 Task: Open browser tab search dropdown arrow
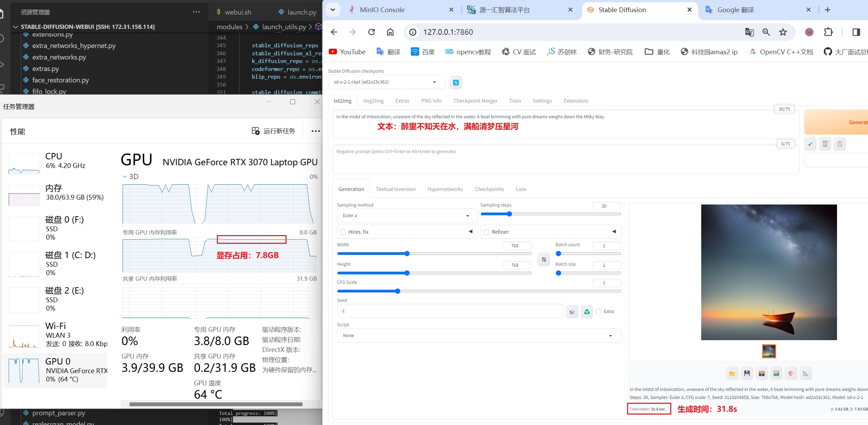[333, 10]
